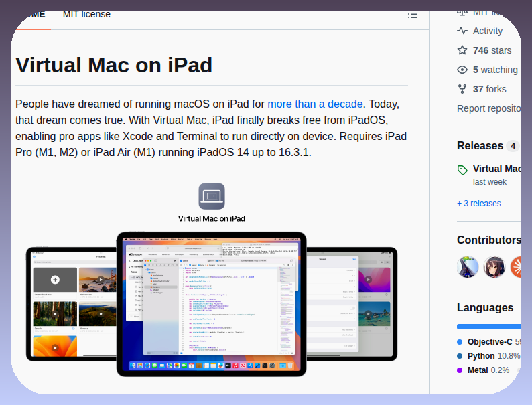Image resolution: width=532 pixels, height=405 pixels.
Task: Open the first contributor avatar
Action: coord(468,267)
